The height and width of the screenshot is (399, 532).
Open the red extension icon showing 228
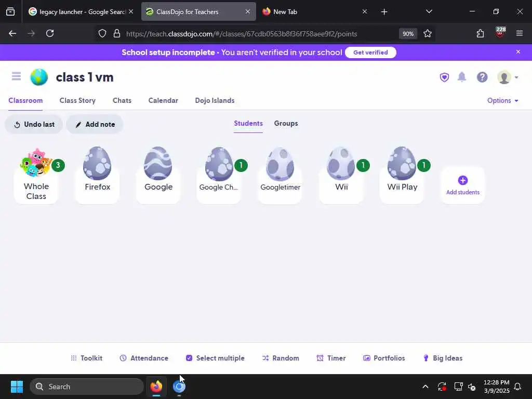tap(500, 33)
